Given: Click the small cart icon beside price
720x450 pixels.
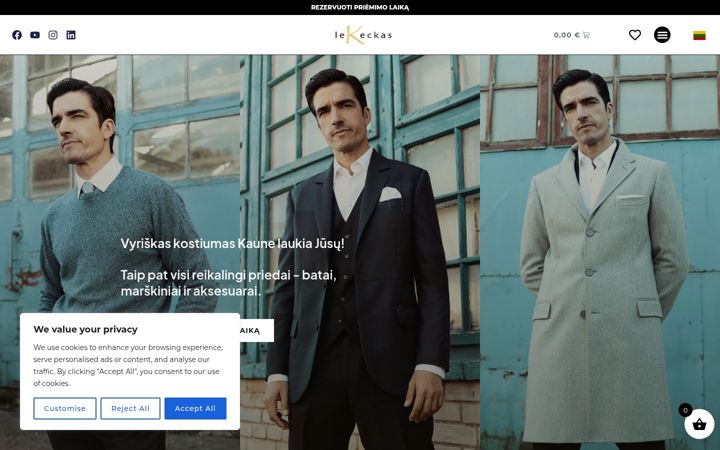Looking at the screenshot, I should (586, 35).
